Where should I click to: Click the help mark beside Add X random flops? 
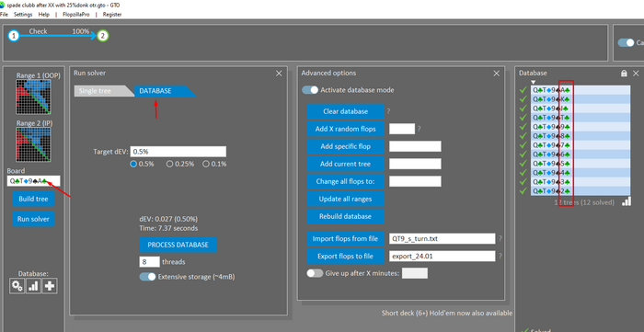click(419, 129)
